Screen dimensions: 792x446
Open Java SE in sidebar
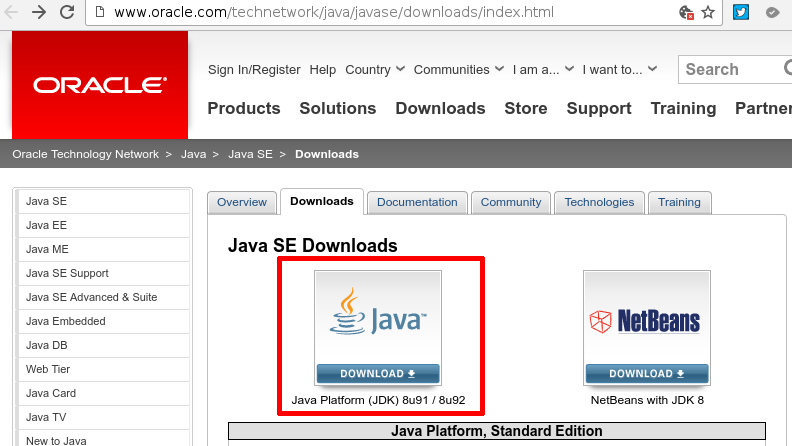[104, 201]
